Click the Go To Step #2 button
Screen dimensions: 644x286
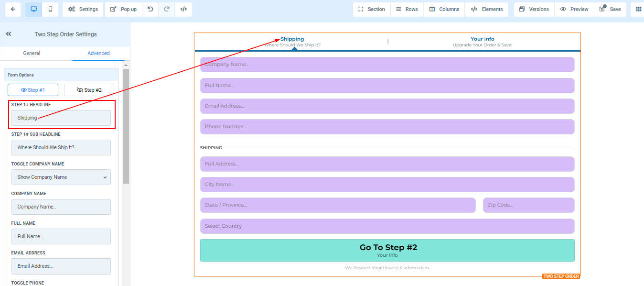point(387,250)
